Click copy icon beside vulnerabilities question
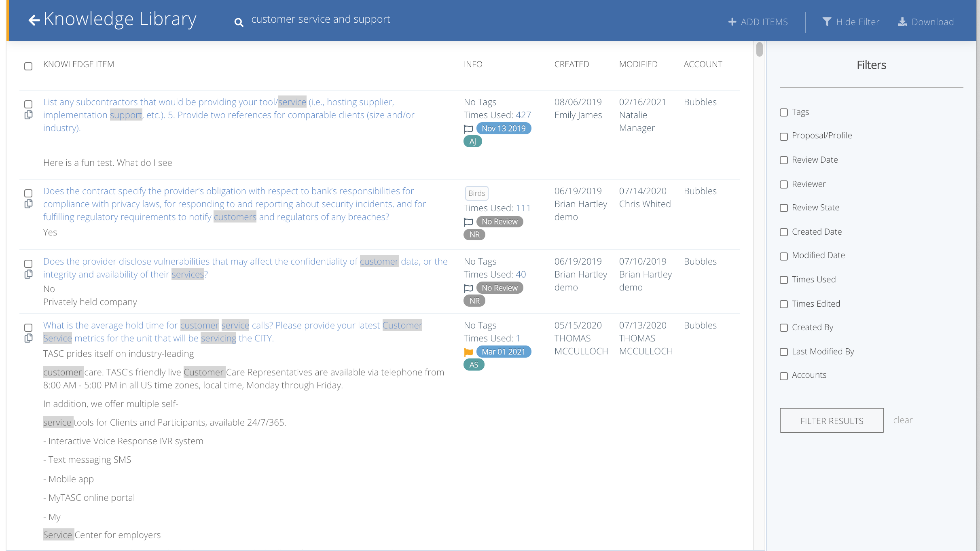Image resolution: width=980 pixels, height=551 pixels. 28,275
